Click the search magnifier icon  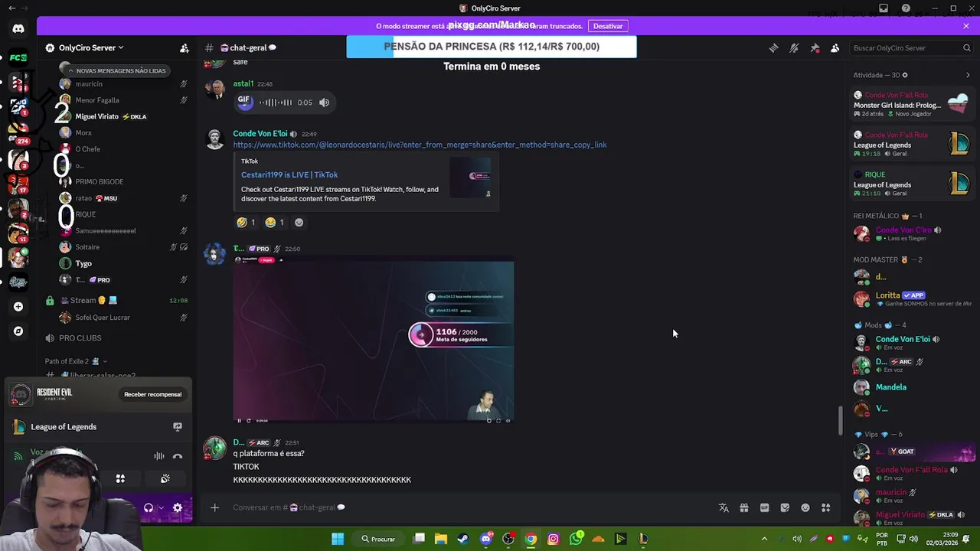point(966,47)
